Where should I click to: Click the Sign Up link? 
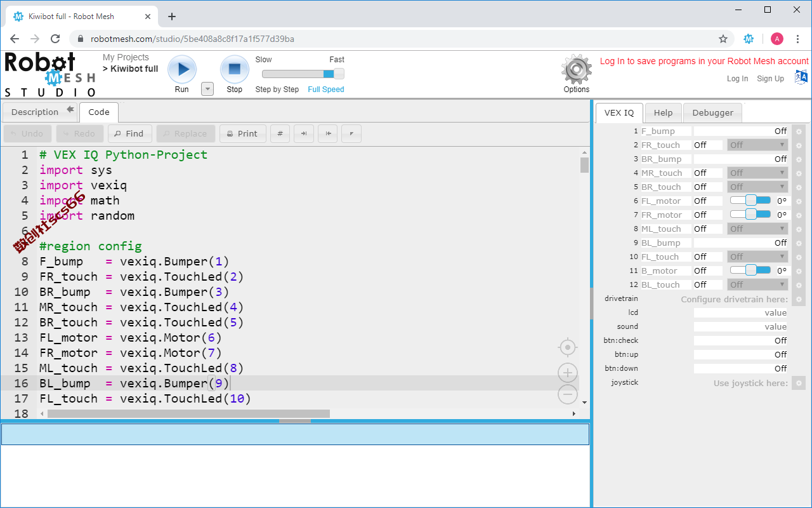tap(770, 79)
